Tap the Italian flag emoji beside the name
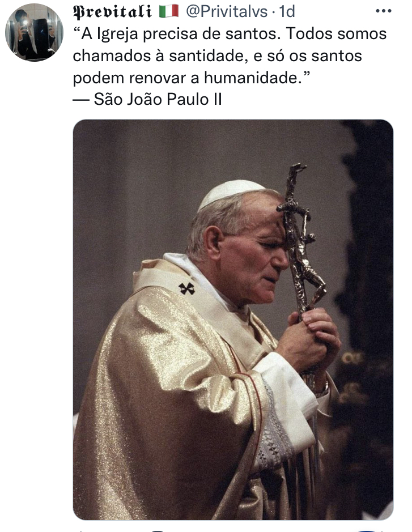The image size is (412, 532). 169,11
